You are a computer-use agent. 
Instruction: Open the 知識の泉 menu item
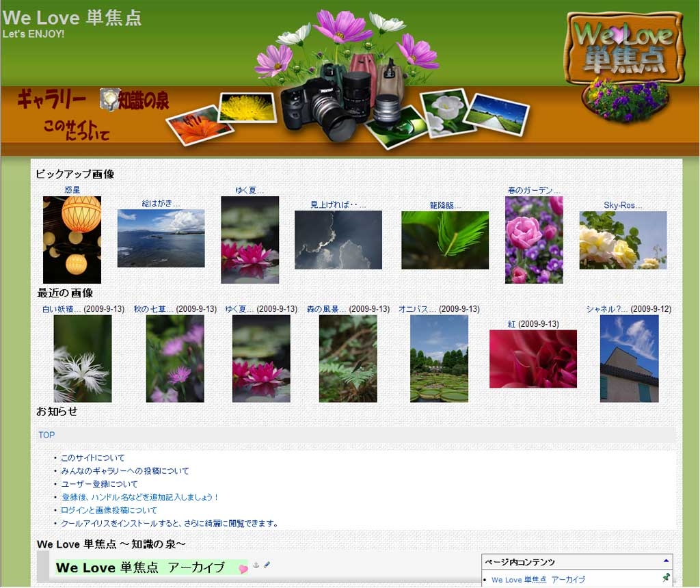(x=144, y=101)
